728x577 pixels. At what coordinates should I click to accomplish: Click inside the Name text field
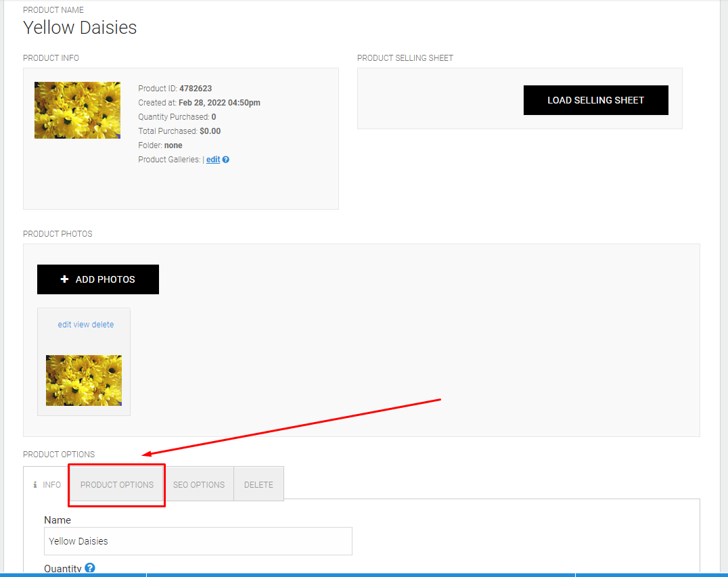click(x=198, y=541)
